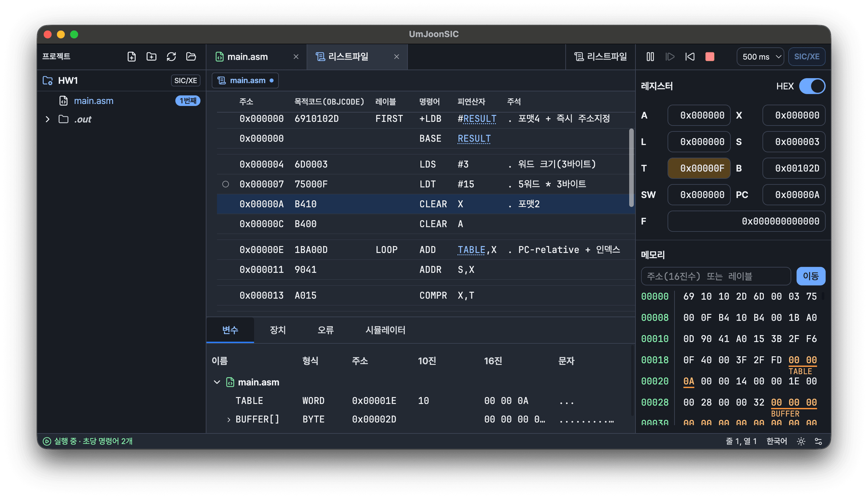
Task: Toggle theme with sun icon in status bar
Action: [801, 441]
